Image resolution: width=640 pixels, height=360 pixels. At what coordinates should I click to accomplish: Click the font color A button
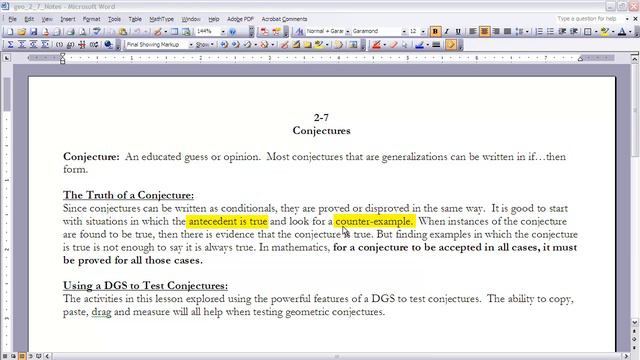coord(622,31)
